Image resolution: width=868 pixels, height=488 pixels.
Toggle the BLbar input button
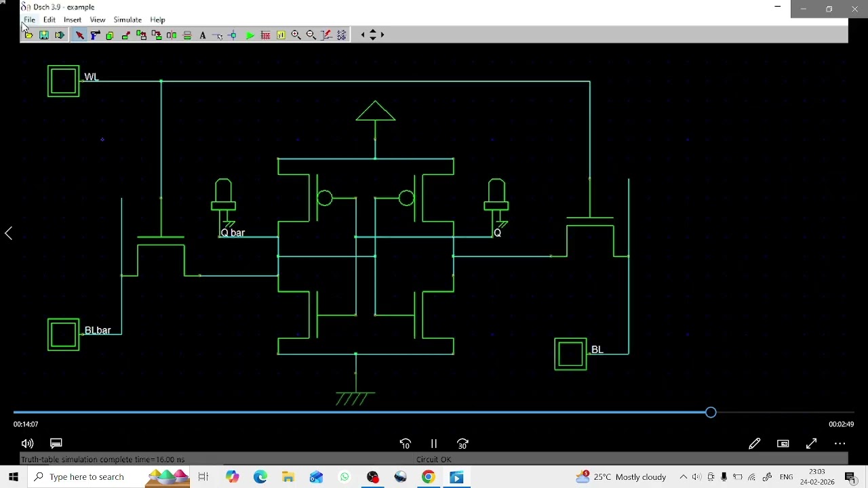(x=64, y=335)
